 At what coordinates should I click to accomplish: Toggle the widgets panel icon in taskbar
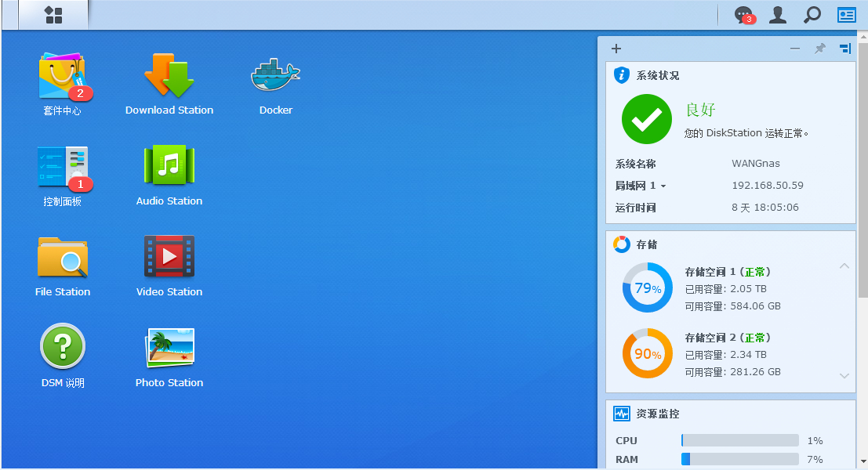(x=846, y=15)
